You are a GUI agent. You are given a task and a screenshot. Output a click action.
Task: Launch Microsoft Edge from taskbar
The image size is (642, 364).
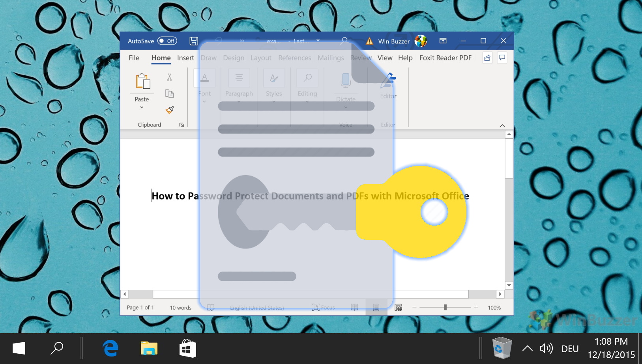coord(110,349)
